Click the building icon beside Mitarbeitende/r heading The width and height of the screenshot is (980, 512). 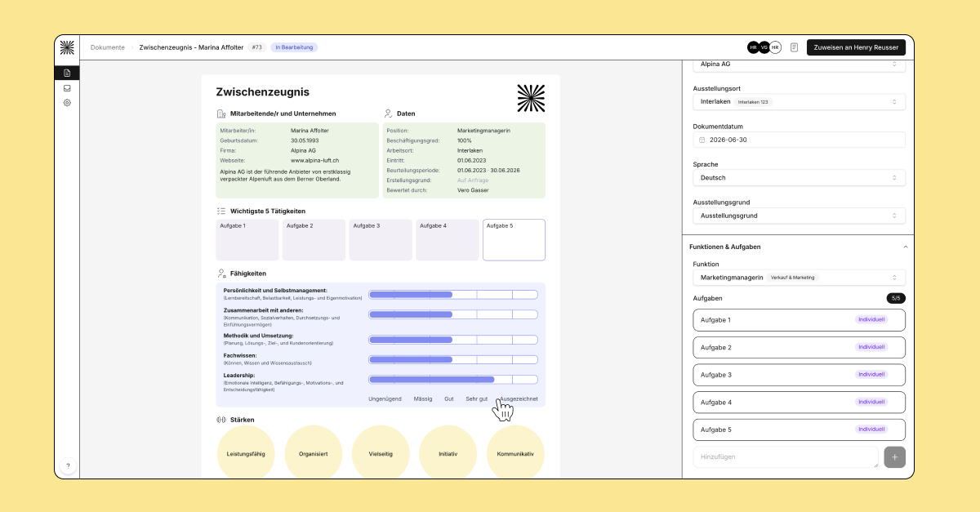coord(221,114)
